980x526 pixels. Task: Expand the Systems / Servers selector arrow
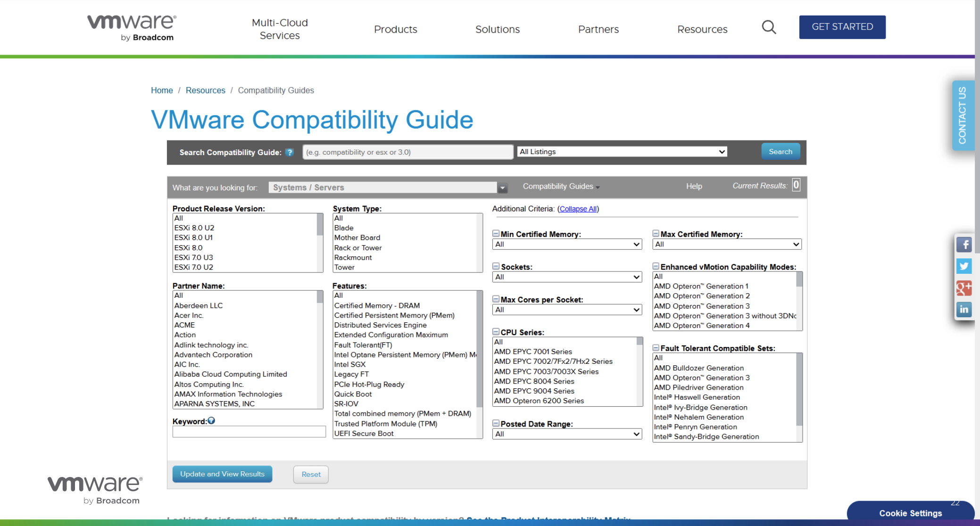(503, 188)
